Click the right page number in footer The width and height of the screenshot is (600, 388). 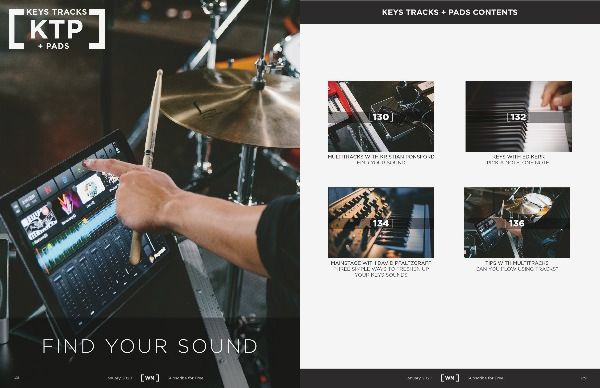tap(584, 378)
